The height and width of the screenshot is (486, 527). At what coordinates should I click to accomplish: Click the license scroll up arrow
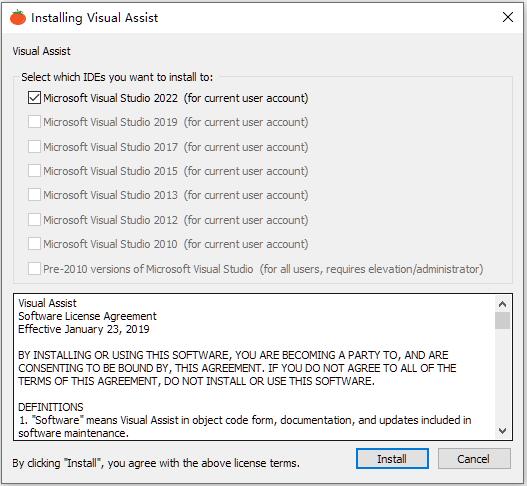coord(502,304)
